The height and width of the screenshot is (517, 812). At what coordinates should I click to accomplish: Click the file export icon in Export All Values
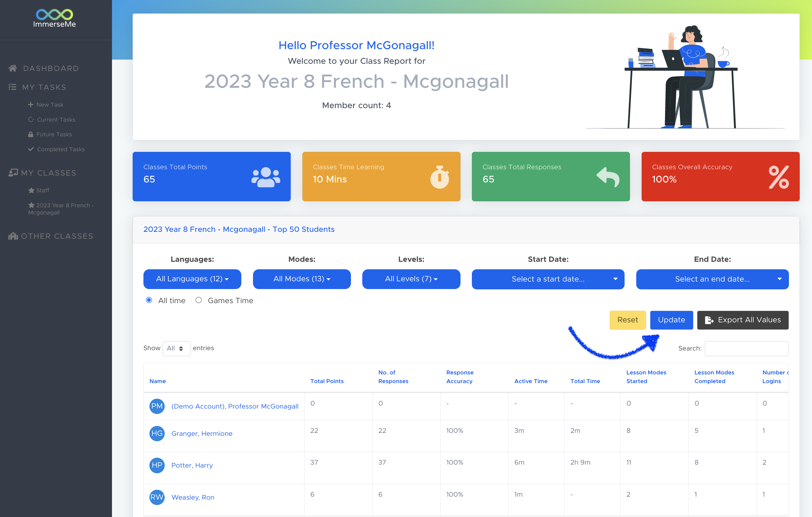coord(709,320)
